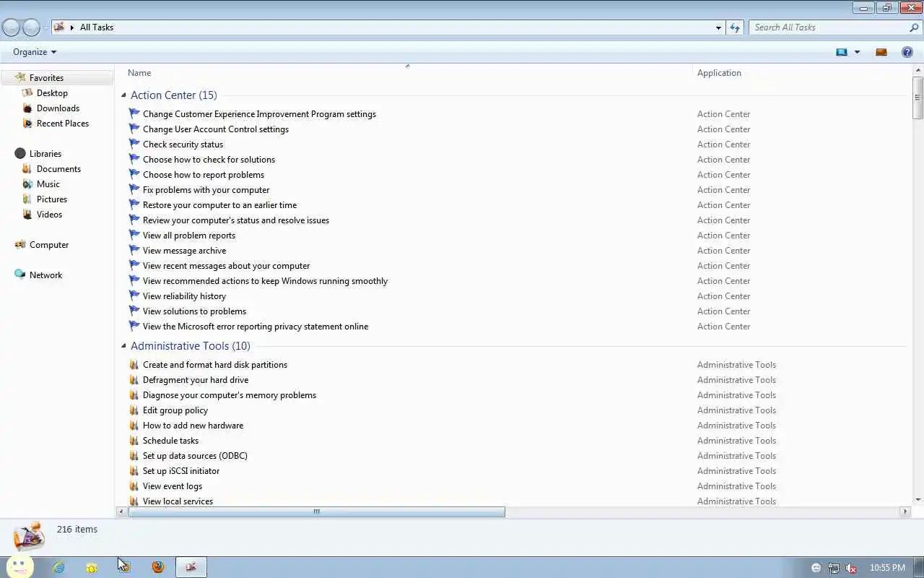Click the Forward navigation button
Image resolution: width=924 pixels, height=578 pixels.
(x=31, y=27)
